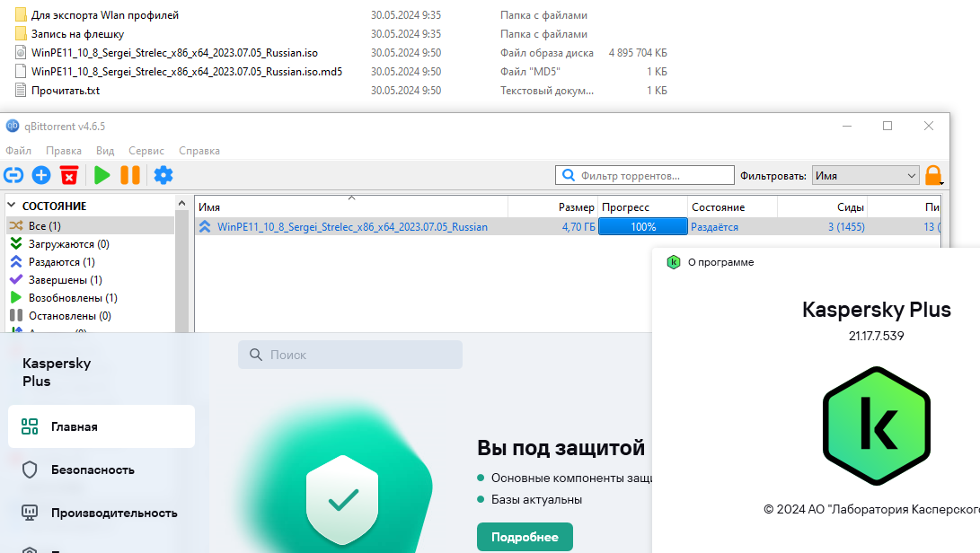Open qBittorrent settings gear icon
The width and height of the screenshot is (980, 553).
tap(163, 176)
